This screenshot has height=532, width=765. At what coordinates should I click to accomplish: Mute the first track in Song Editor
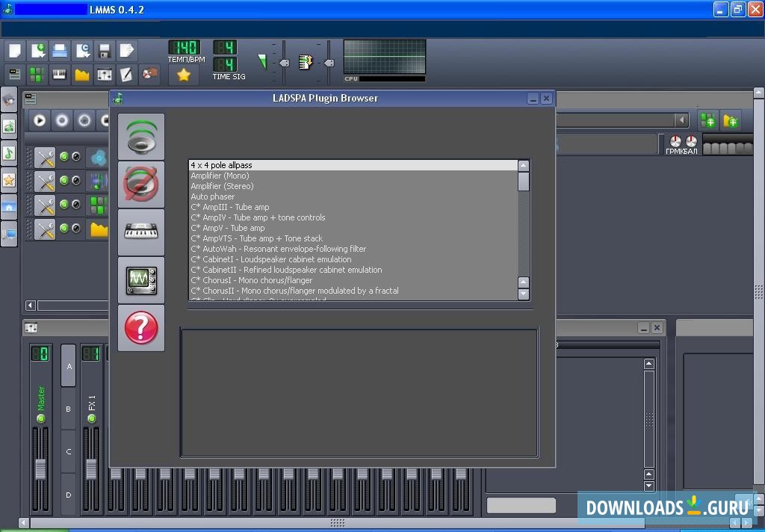pos(65,157)
